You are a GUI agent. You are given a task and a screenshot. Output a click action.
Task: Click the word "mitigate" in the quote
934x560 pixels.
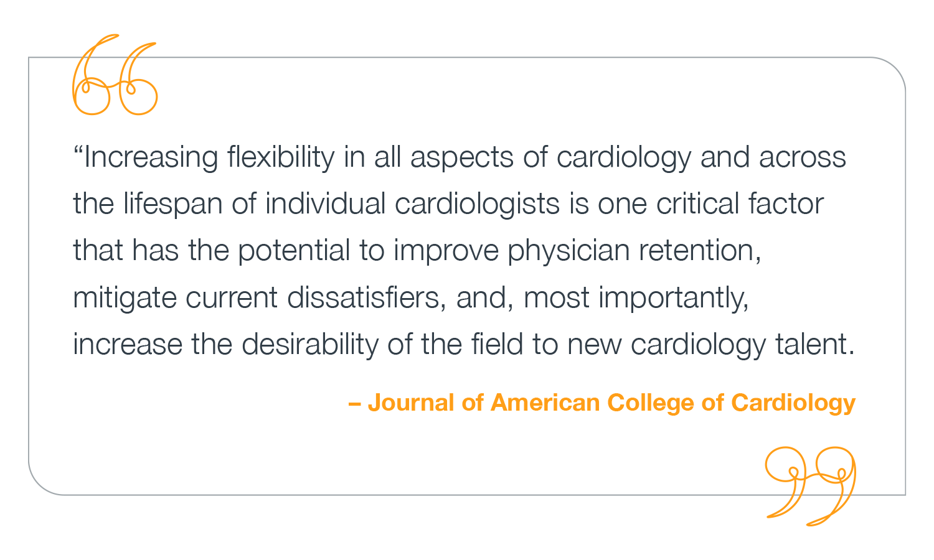click(x=125, y=297)
